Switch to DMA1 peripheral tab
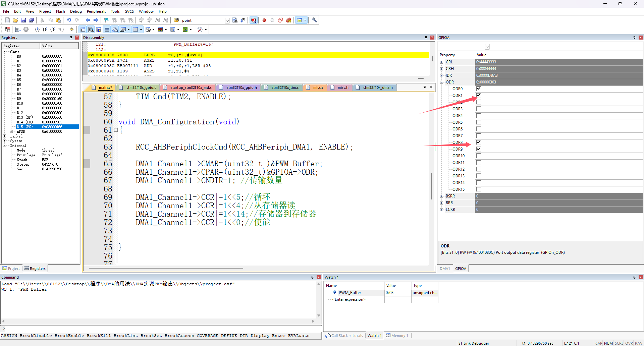 445,269
